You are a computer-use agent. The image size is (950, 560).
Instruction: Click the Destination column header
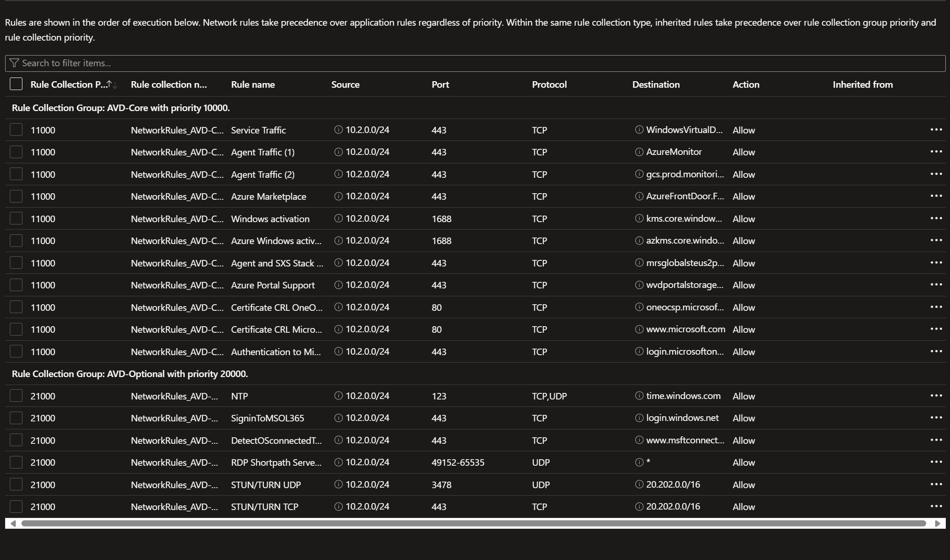pos(656,84)
